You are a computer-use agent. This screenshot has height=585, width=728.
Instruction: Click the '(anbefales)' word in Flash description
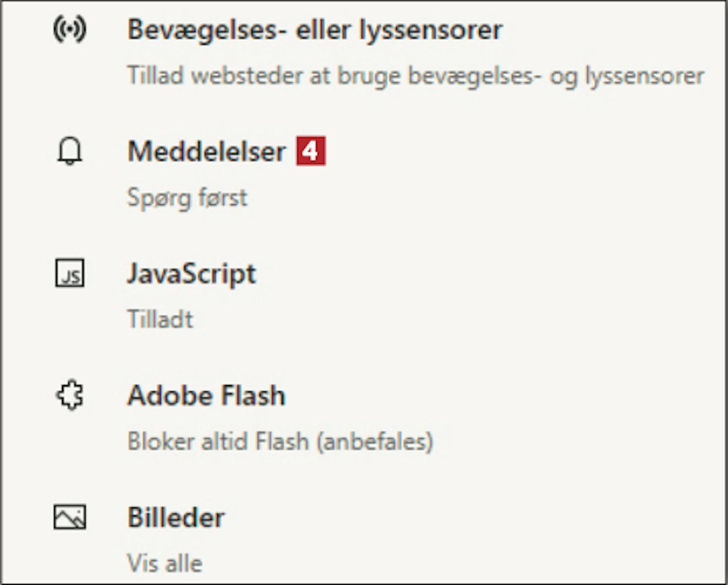pyautogui.click(x=375, y=442)
